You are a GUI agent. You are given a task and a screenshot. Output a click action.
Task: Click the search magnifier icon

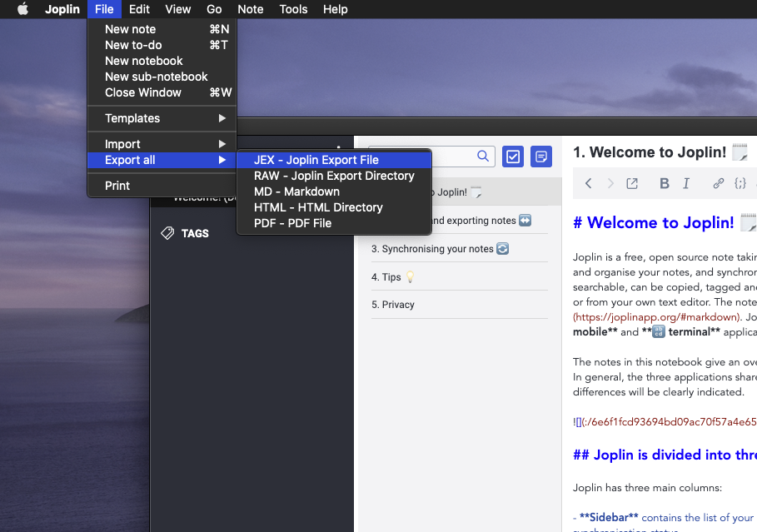coord(483,156)
